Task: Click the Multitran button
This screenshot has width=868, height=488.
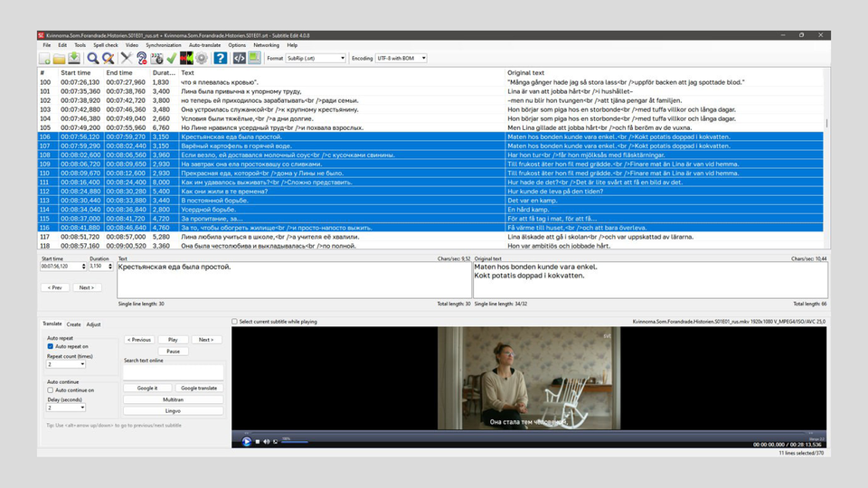Action: point(174,399)
